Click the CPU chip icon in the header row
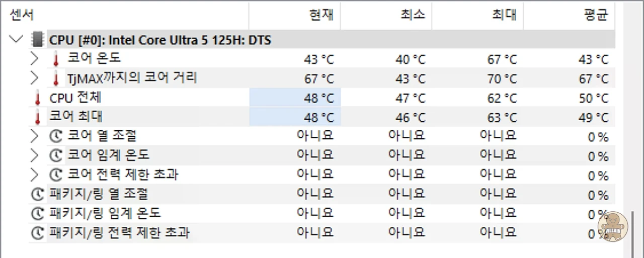This screenshot has height=258, width=644. 37,39
